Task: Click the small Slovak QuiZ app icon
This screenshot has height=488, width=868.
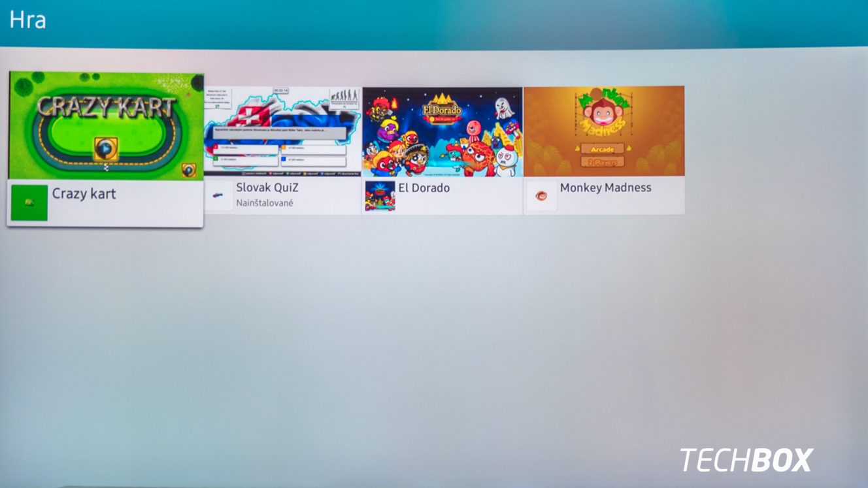Action: [218, 195]
